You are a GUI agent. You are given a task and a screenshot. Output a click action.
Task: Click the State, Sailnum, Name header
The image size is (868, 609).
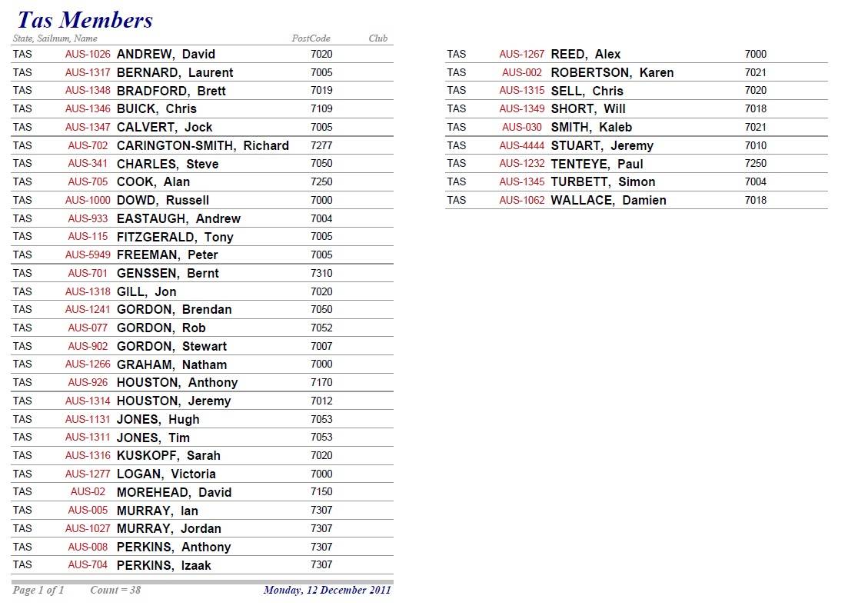click(x=55, y=38)
